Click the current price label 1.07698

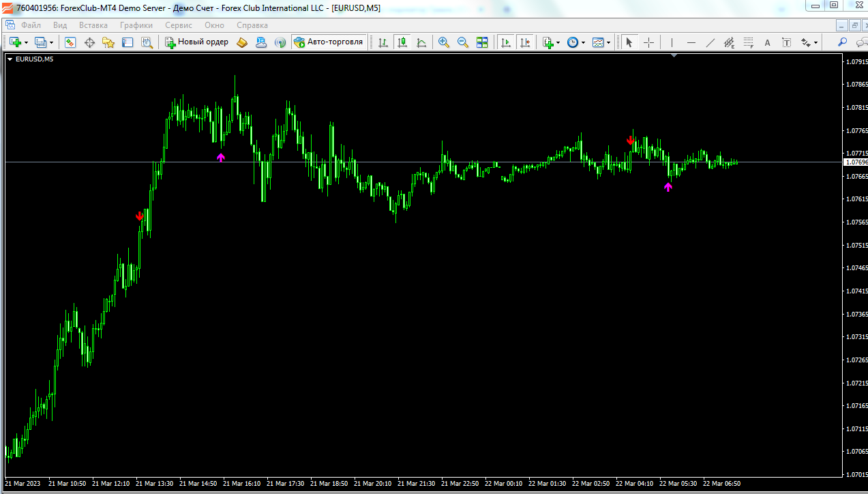tap(856, 162)
